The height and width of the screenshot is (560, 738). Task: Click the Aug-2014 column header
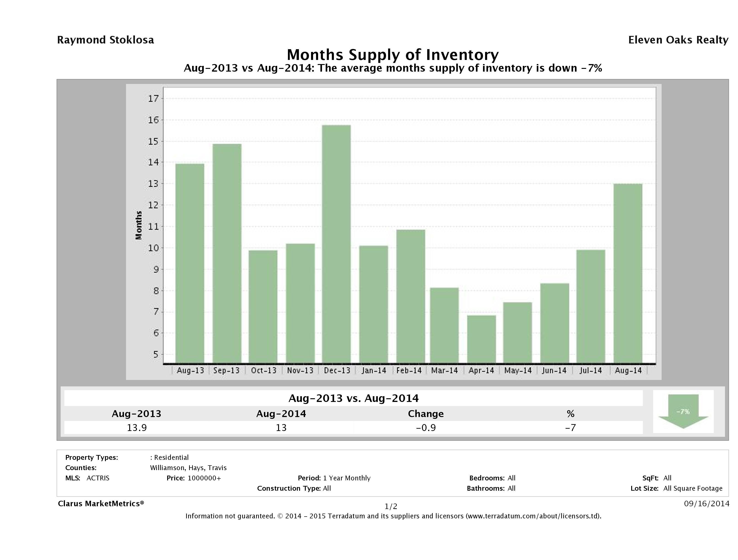281,414
